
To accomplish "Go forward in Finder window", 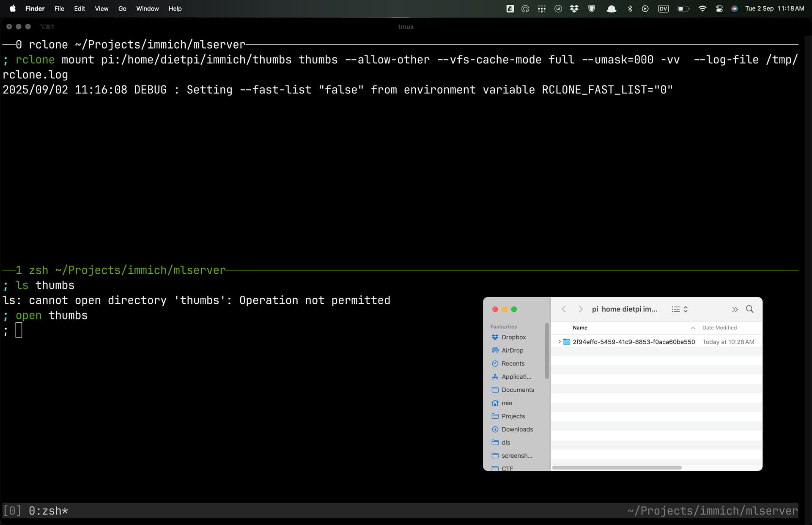I will 581,309.
